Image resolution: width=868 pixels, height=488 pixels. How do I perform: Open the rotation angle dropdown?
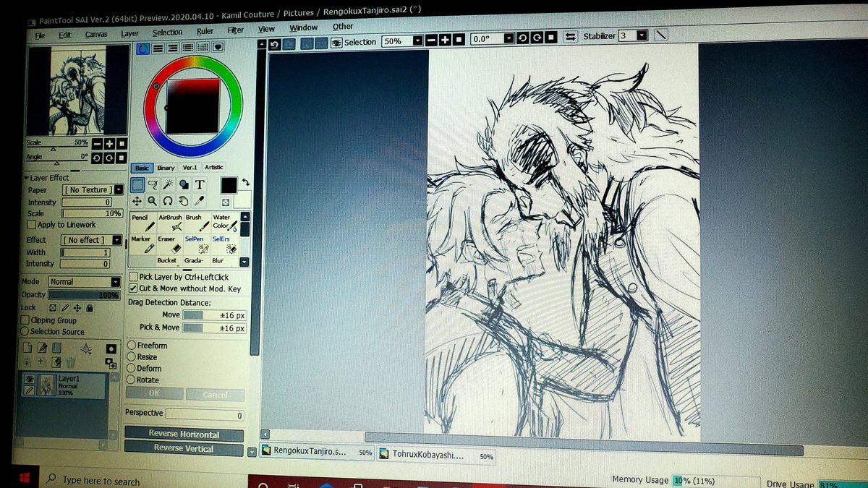click(x=509, y=38)
